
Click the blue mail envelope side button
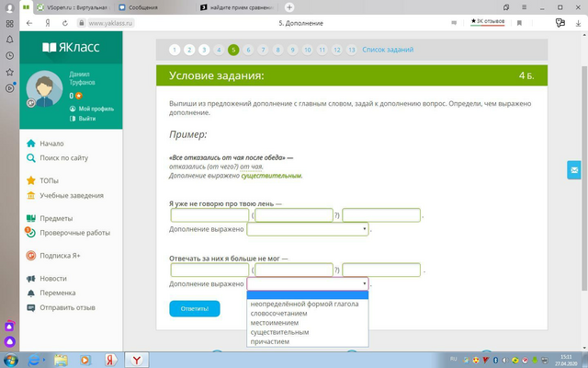(x=573, y=170)
